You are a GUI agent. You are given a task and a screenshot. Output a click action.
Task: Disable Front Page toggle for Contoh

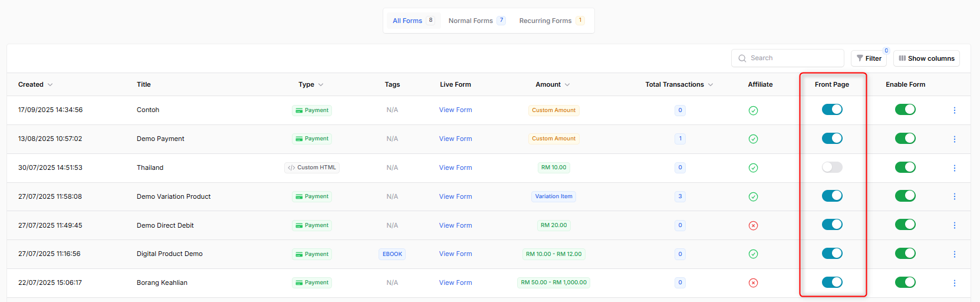pos(832,110)
